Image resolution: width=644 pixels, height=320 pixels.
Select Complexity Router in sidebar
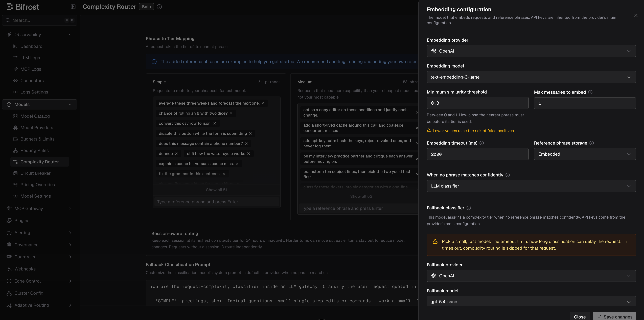(x=40, y=162)
